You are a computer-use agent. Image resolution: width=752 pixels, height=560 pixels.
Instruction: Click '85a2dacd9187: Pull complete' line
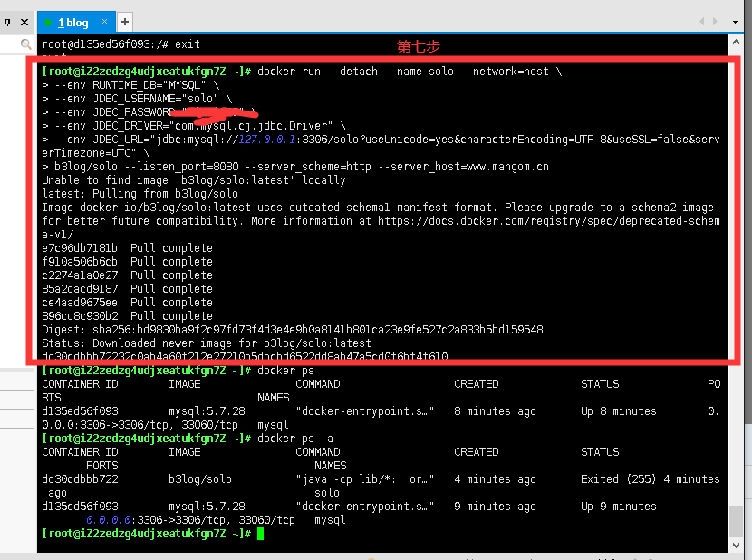pyautogui.click(x=127, y=289)
